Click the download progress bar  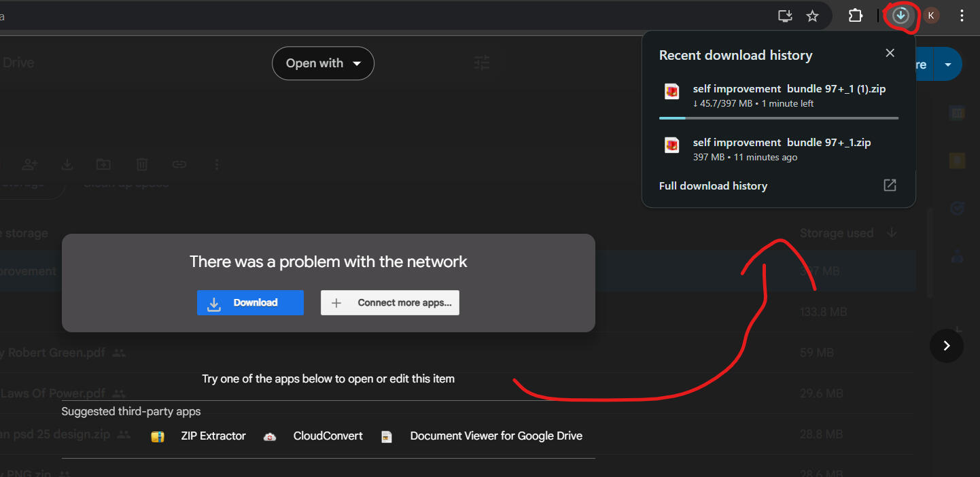pos(778,118)
